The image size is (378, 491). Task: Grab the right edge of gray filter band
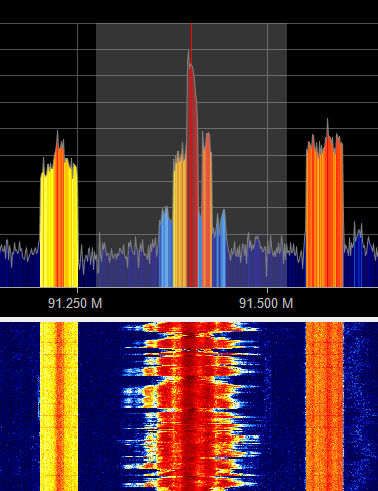coord(287,155)
